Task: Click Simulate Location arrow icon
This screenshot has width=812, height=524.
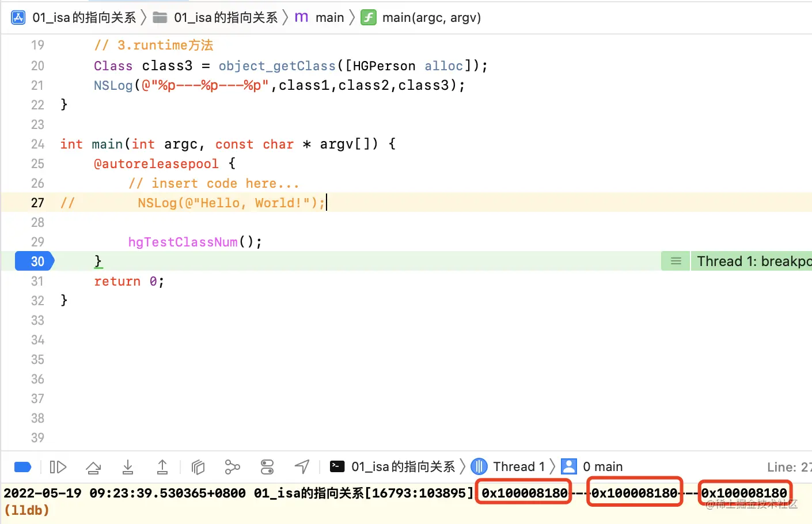Action: [302, 467]
